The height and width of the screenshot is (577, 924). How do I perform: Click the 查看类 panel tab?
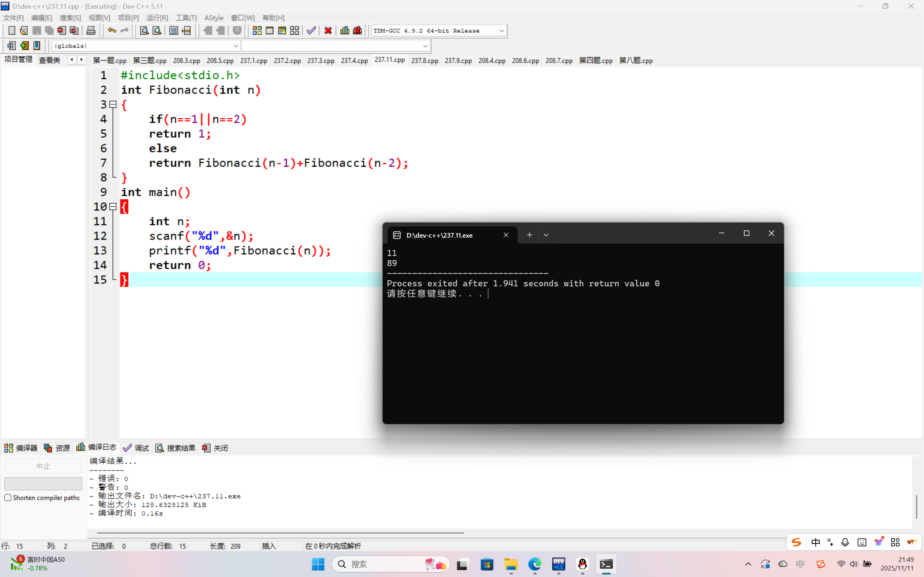50,60
